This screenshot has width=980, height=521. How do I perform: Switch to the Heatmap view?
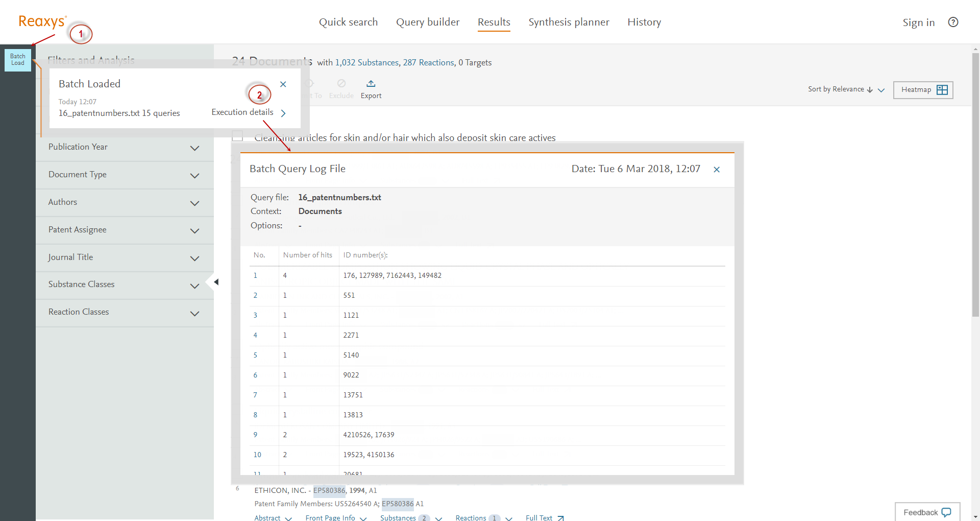(x=922, y=90)
